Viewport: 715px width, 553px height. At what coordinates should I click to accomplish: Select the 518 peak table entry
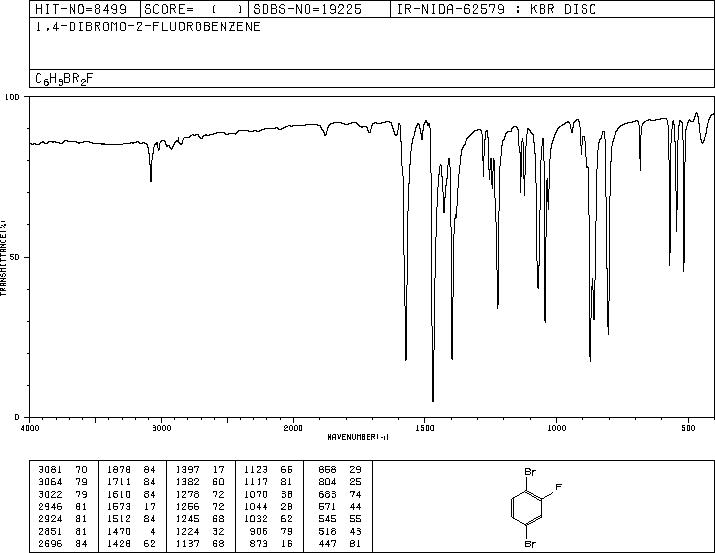[340, 532]
